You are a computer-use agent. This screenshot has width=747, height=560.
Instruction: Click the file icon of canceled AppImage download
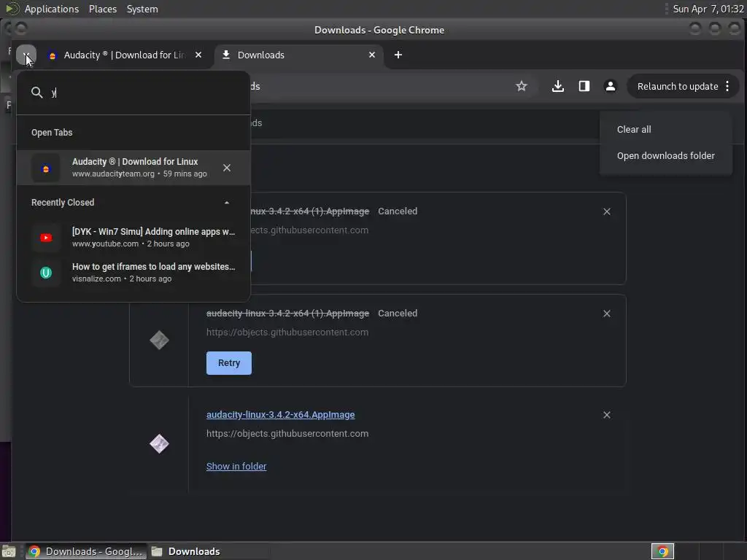[x=159, y=340]
